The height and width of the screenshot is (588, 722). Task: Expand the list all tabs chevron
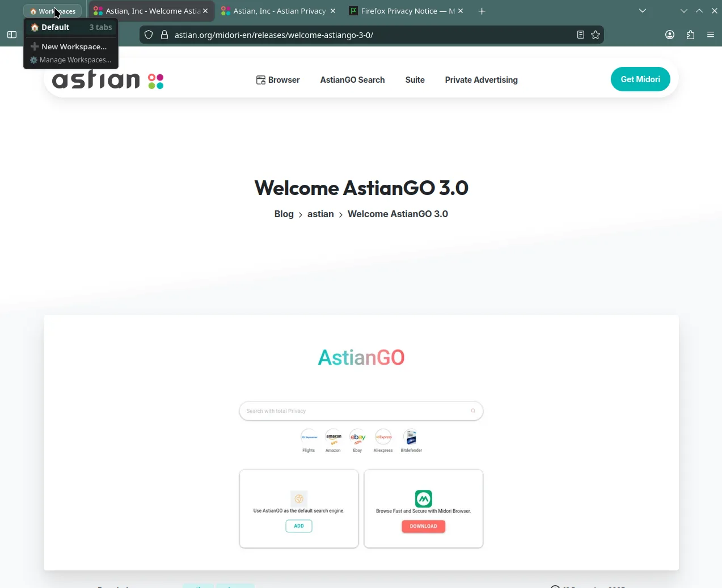(x=642, y=11)
